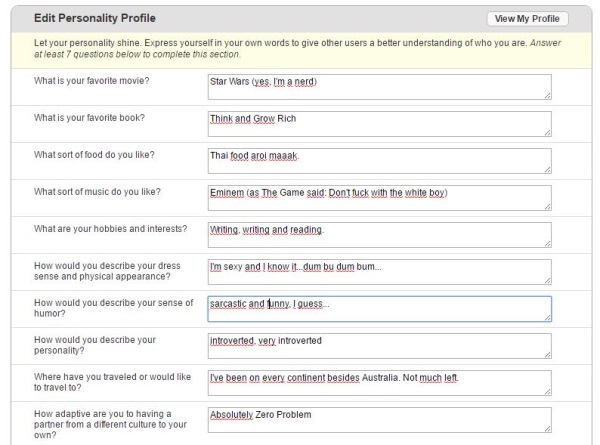Focus the favorite book answer box

pos(379,124)
